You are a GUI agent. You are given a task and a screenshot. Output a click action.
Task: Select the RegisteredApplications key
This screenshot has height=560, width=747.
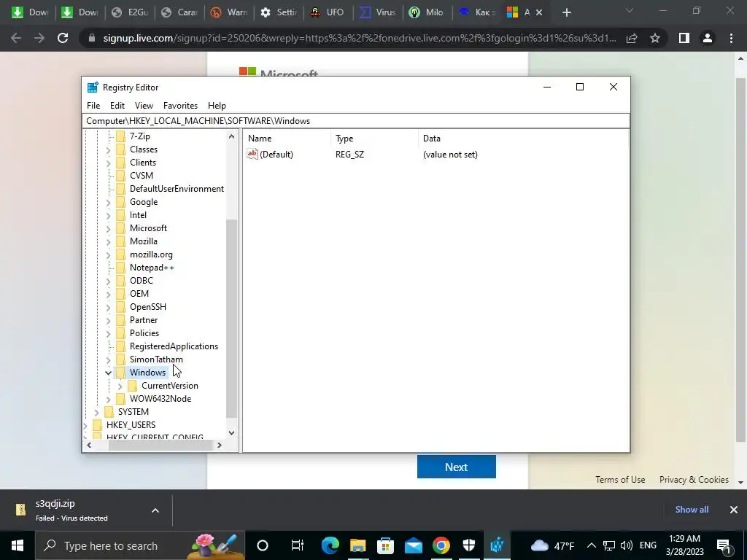point(174,346)
